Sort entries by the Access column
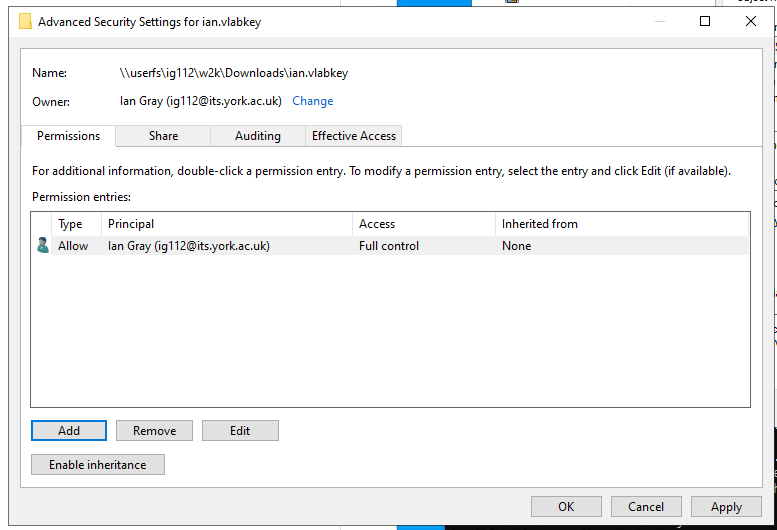This screenshot has height=530, width=777. tap(423, 224)
